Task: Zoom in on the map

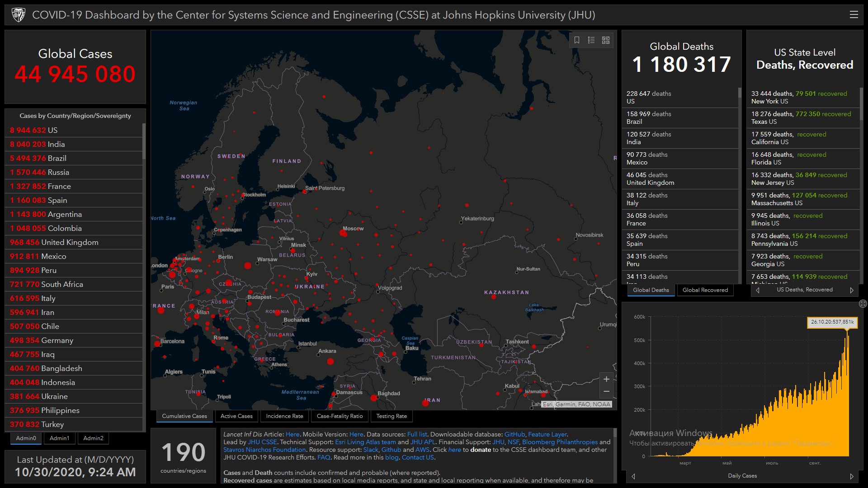Action: point(606,380)
